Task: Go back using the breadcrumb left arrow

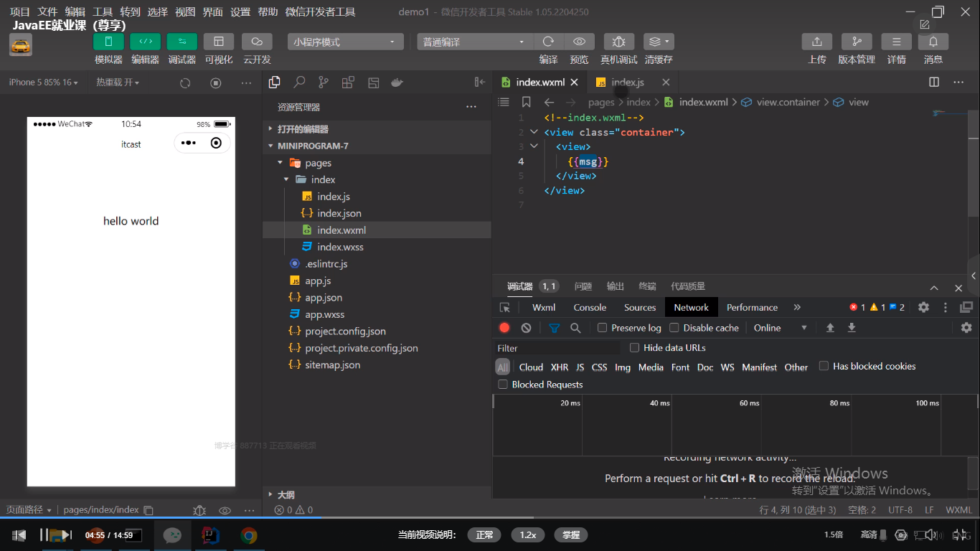Action: (549, 102)
